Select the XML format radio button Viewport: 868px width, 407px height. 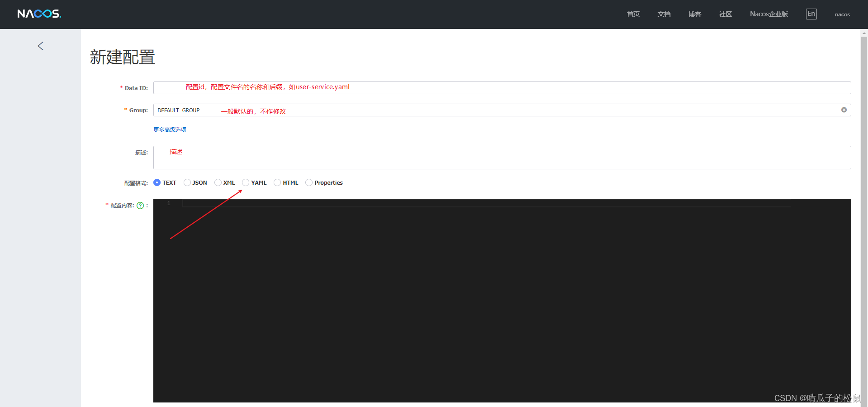[218, 182]
